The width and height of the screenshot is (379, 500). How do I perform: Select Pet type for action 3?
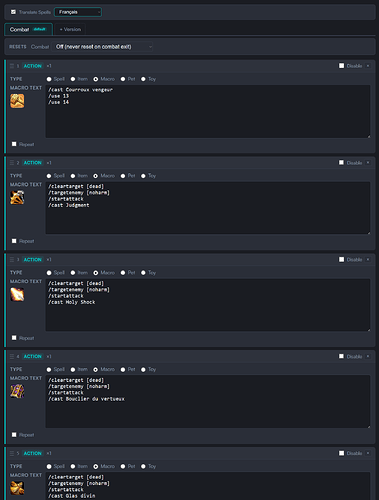pos(123,273)
